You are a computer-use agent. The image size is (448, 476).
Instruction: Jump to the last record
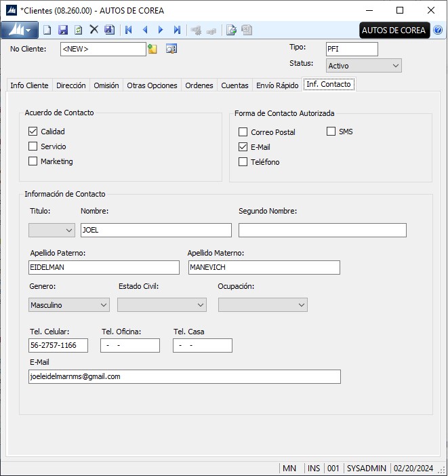[177, 30]
